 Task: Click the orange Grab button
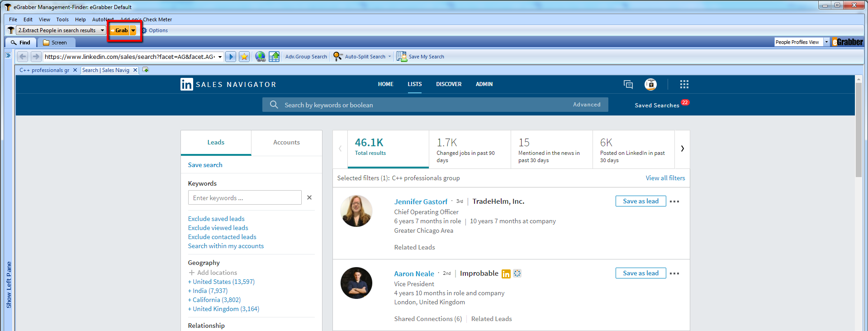120,30
